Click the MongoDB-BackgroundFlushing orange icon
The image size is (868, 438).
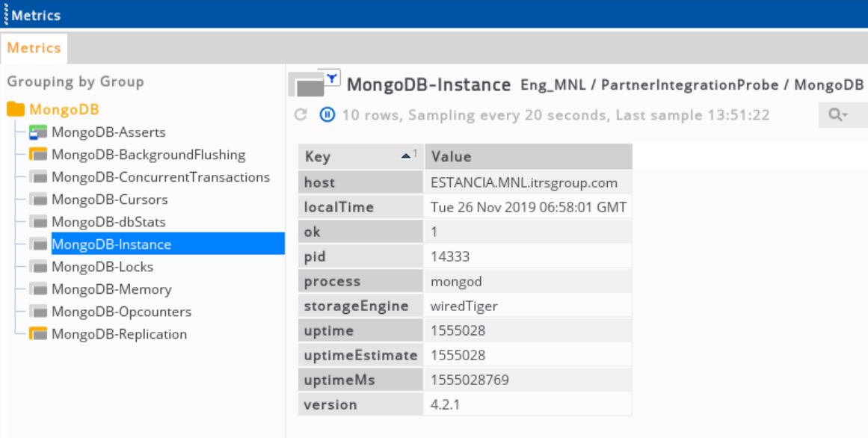tap(37, 155)
